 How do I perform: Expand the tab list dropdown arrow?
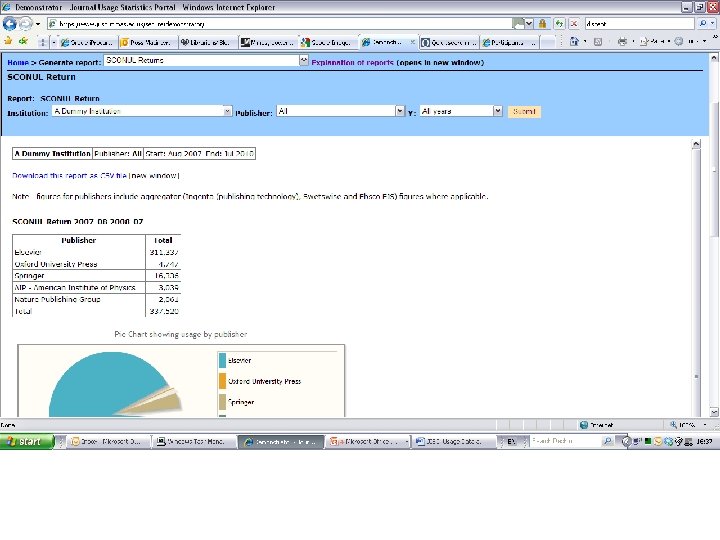pyautogui.click(x=53, y=42)
